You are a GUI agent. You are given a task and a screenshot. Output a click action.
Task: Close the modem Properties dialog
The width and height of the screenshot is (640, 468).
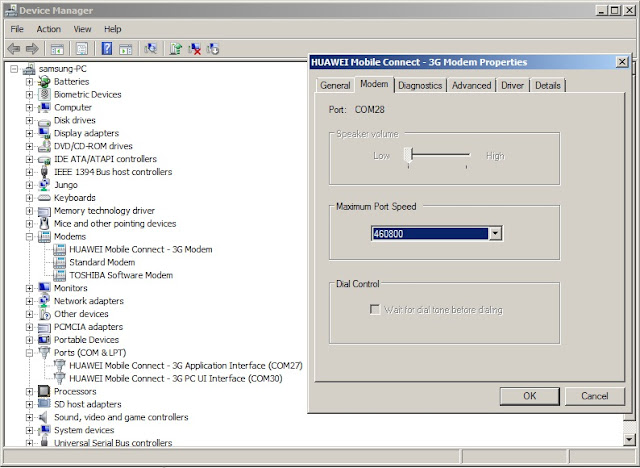(x=622, y=62)
